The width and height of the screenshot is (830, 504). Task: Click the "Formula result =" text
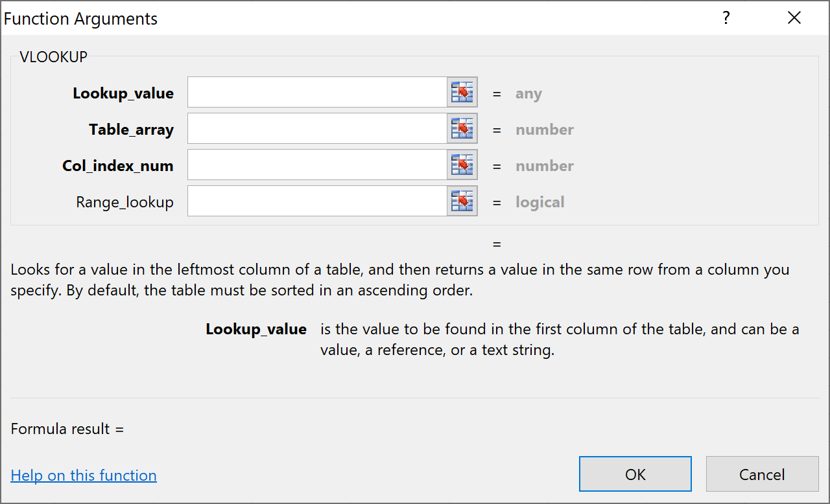click(x=67, y=429)
